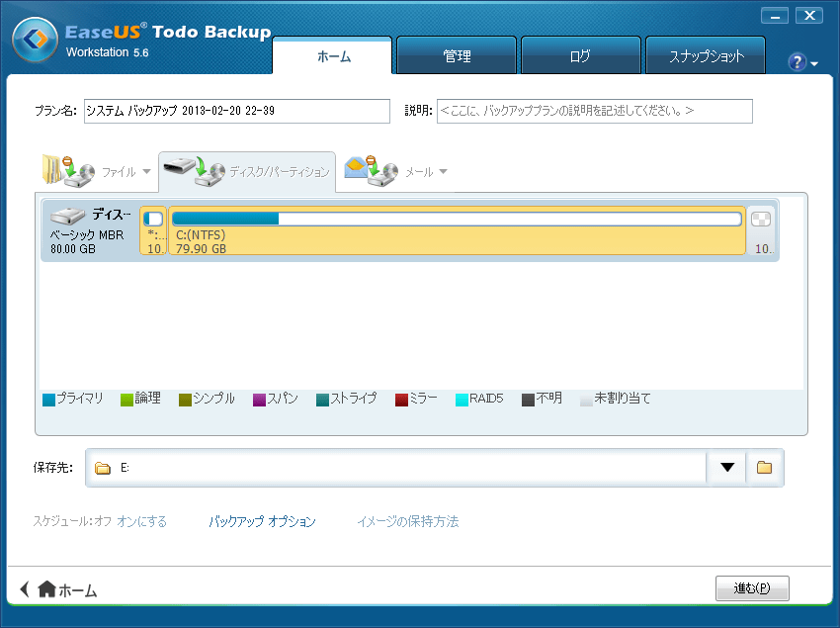
Task: Open the ログ tab
Action: pos(581,55)
